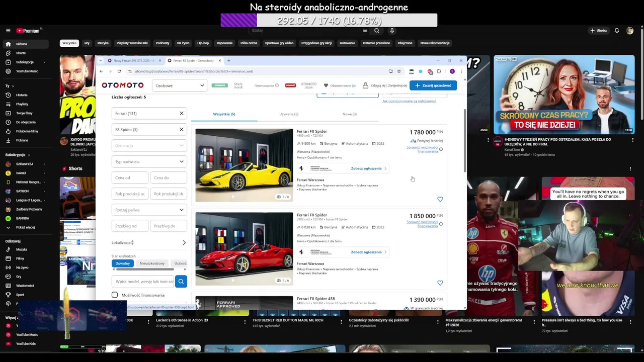
Task: Go back in the Otomoto browser window
Action: (x=101, y=71)
